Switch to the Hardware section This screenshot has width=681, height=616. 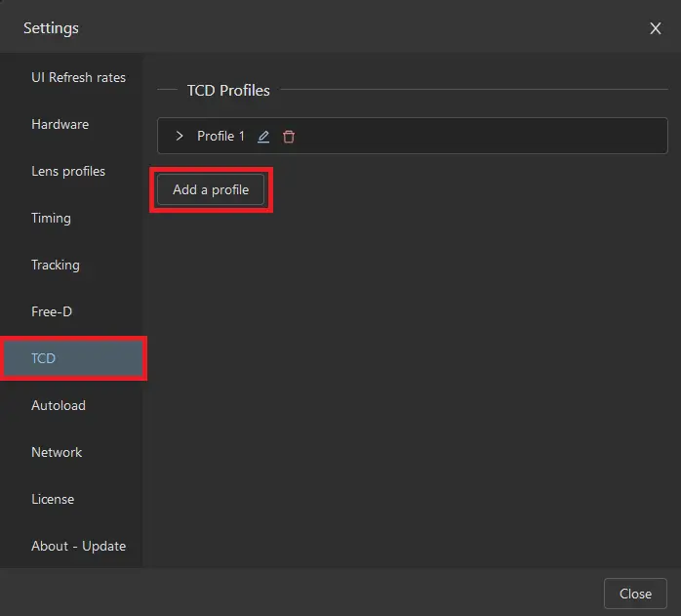pyautogui.click(x=60, y=124)
